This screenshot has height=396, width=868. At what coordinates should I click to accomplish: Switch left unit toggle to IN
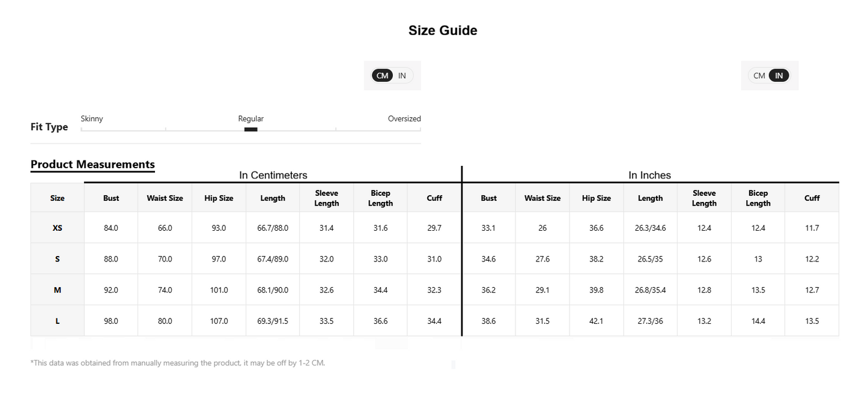(402, 76)
